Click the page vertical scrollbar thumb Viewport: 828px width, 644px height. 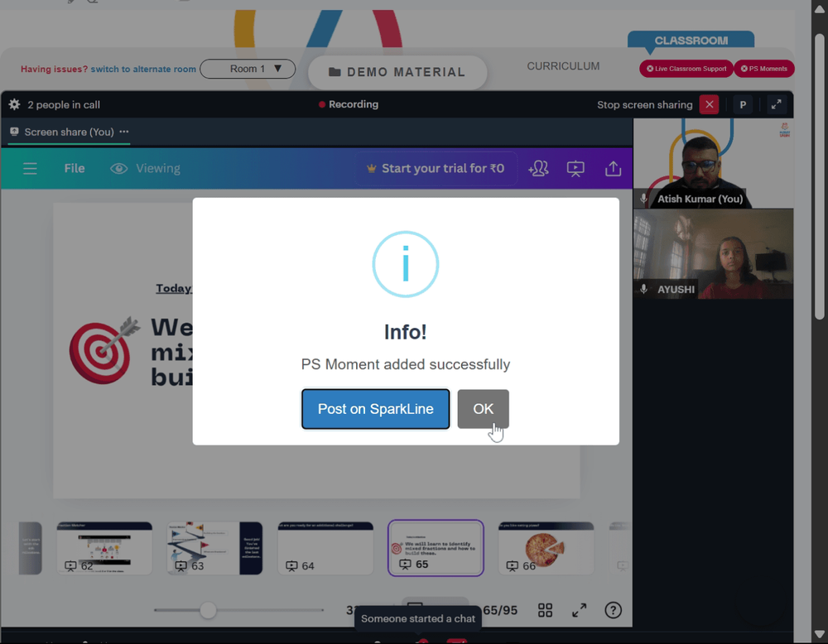point(820,177)
